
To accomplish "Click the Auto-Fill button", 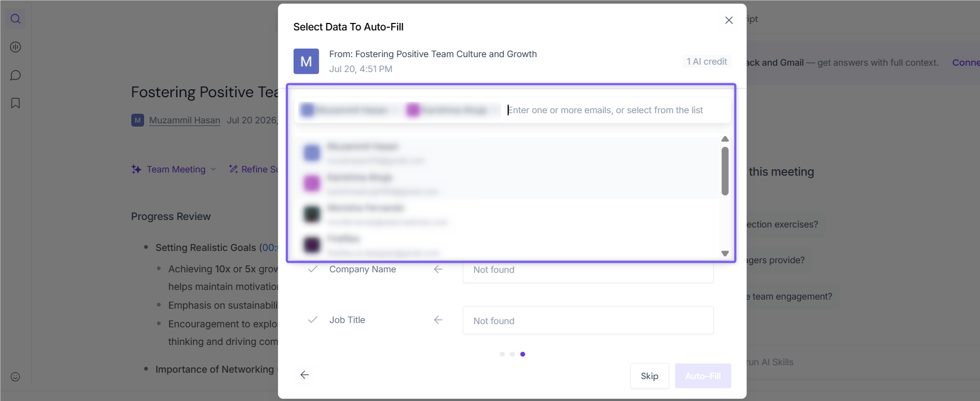I will point(703,376).
